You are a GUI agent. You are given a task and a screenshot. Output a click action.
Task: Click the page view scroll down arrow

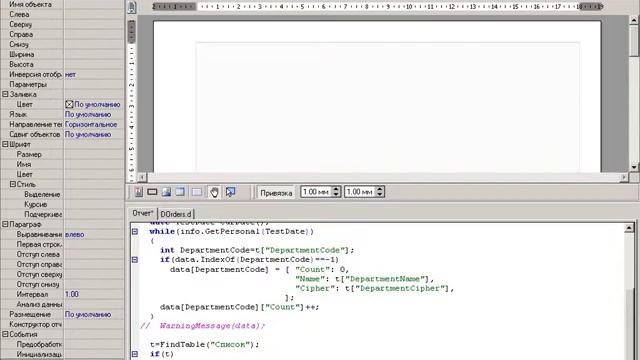(x=634, y=167)
